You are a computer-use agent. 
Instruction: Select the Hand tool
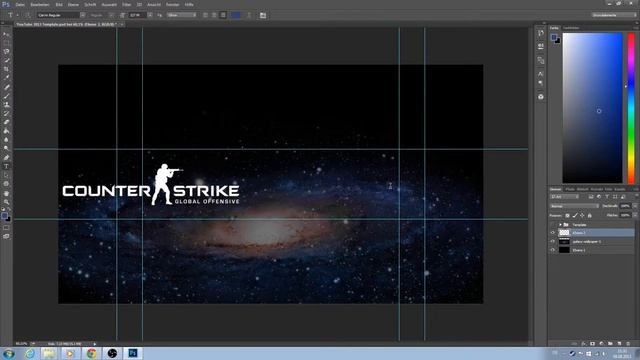(6, 193)
